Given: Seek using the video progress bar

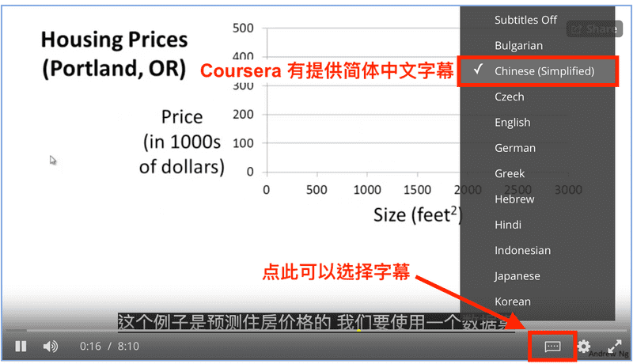Looking at the screenshot, I should (315, 331).
